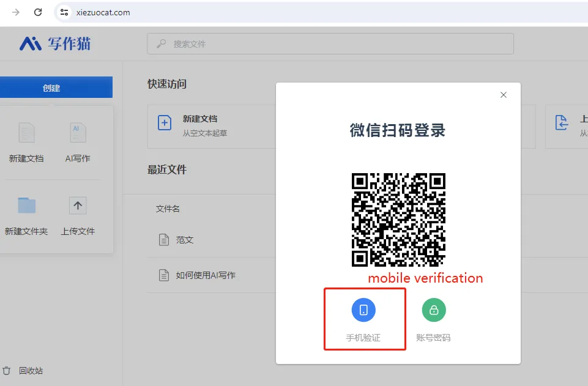The height and width of the screenshot is (386, 588).
Task: Dismiss the login dialog with the X
Action: pyautogui.click(x=503, y=95)
